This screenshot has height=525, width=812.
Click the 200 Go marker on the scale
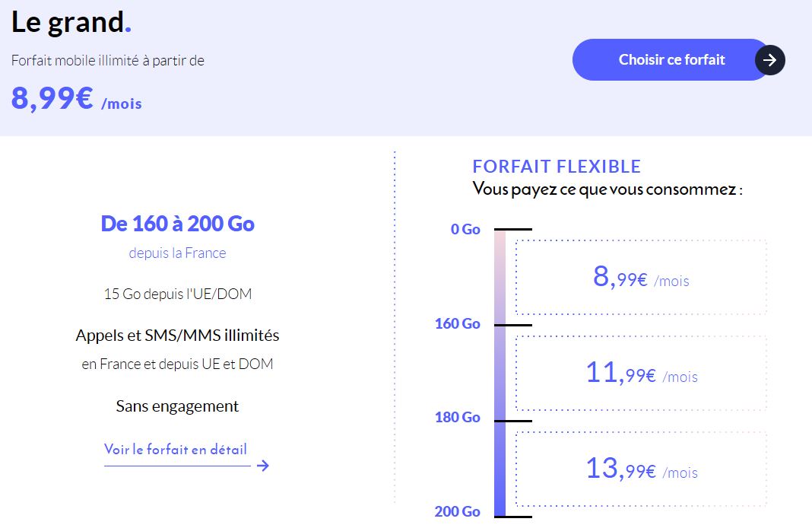[458, 511]
